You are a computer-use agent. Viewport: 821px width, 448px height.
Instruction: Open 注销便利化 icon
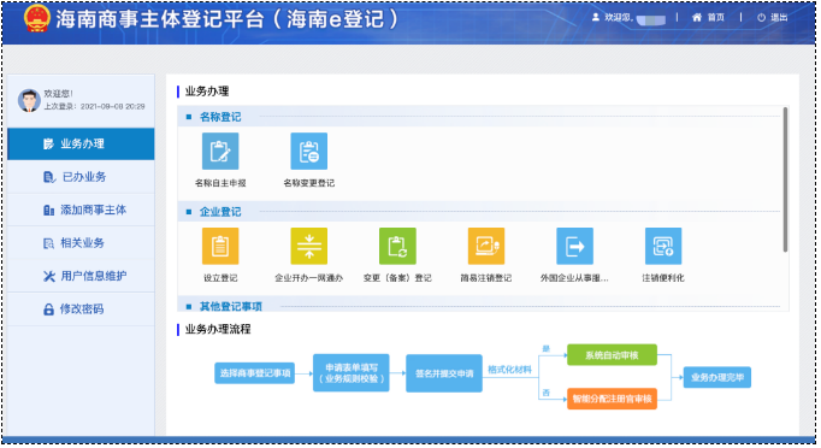pos(663,246)
